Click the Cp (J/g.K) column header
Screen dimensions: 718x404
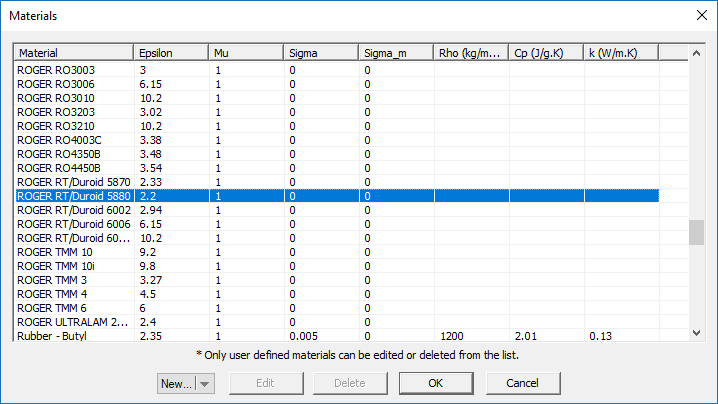546,53
